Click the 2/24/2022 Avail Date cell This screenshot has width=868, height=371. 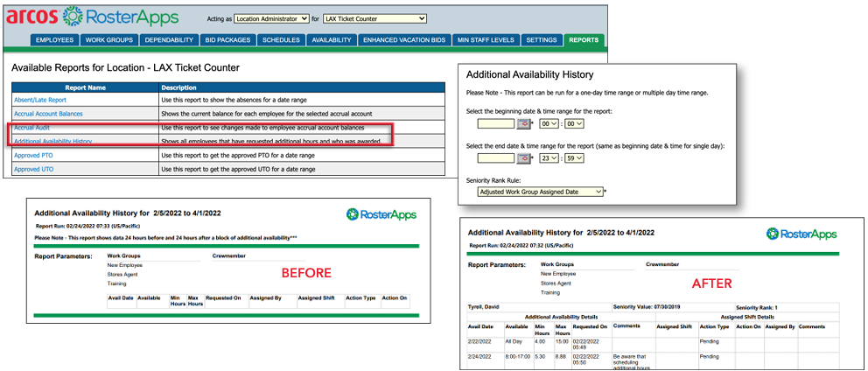click(480, 356)
